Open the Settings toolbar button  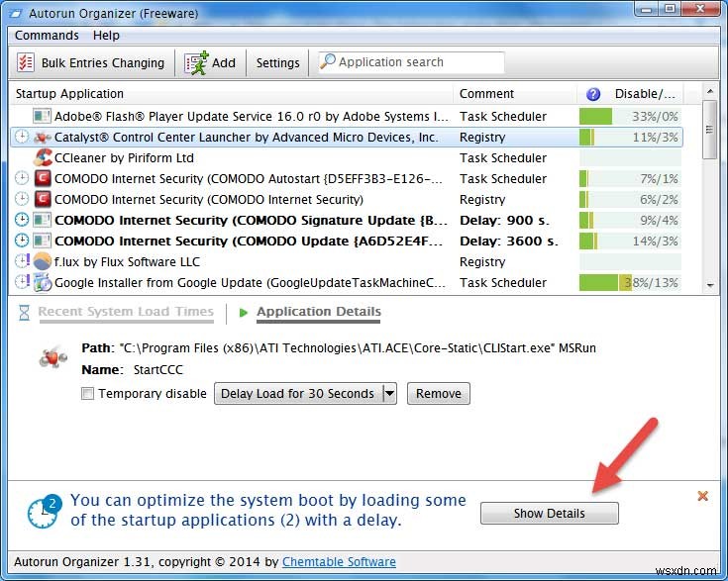277,62
